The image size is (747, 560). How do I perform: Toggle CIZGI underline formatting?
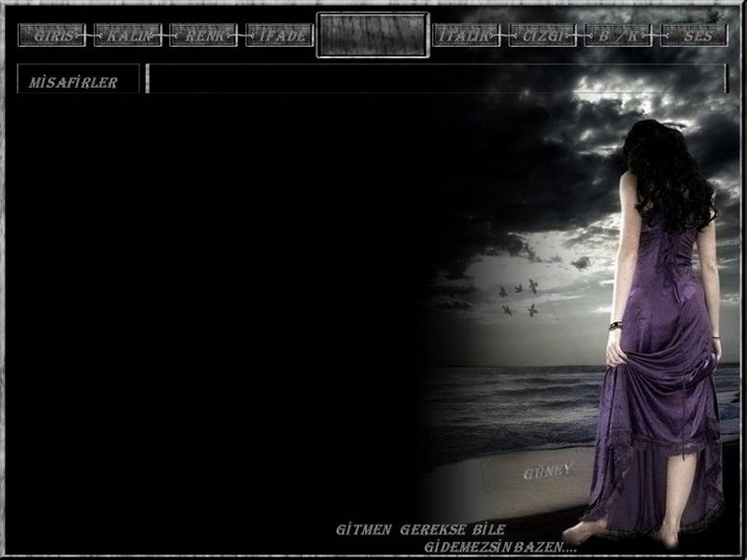pos(543,35)
